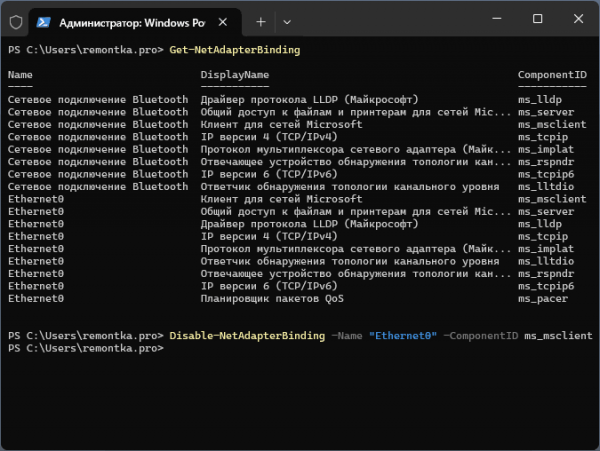Click the ComponentID column header
This screenshot has width=600, height=451.
click(x=552, y=75)
